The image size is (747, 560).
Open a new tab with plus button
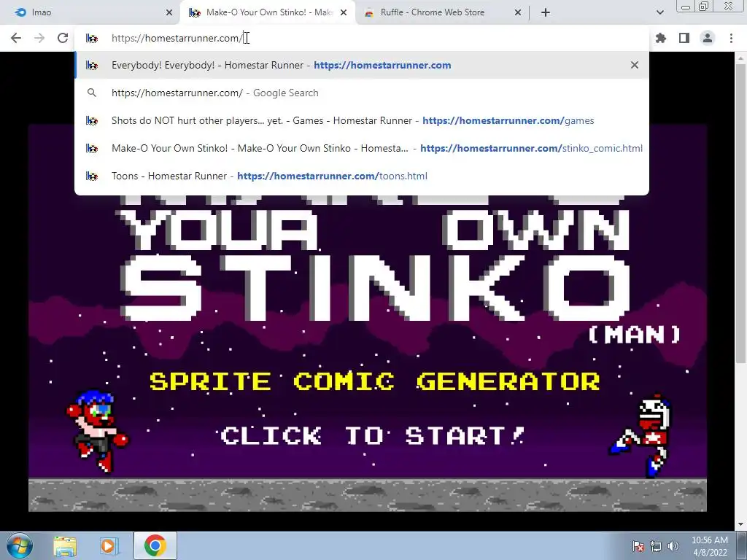(546, 12)
